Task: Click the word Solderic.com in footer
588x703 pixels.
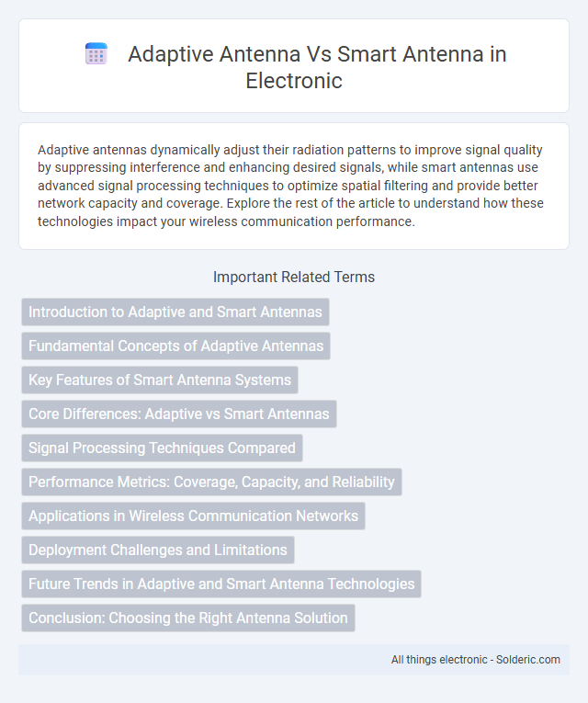Action: [528, 660]
